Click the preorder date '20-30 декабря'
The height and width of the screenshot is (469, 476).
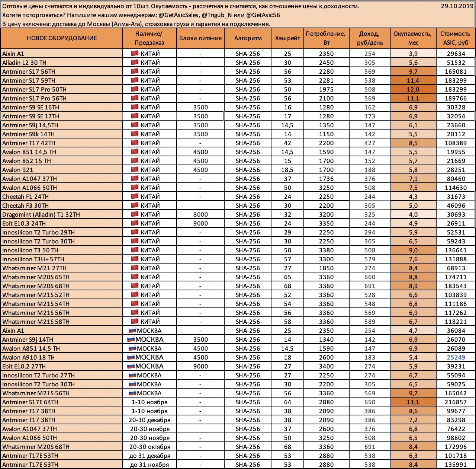pos(150,420)
